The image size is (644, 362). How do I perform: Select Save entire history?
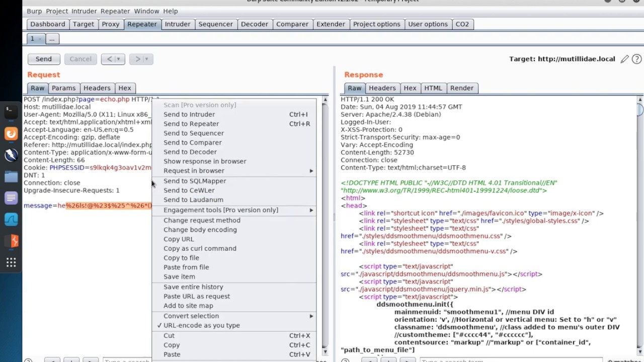tap(234, 287)
